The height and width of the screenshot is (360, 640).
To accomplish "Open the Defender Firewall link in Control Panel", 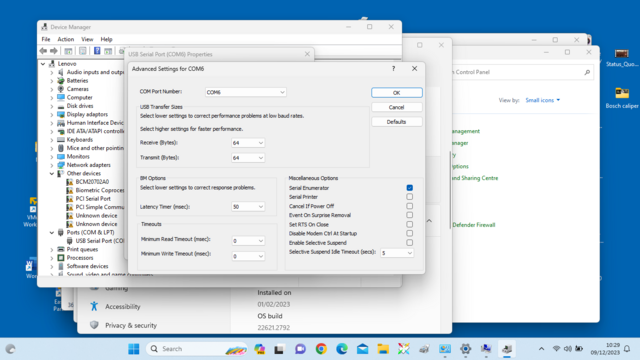I will point(473,225).
